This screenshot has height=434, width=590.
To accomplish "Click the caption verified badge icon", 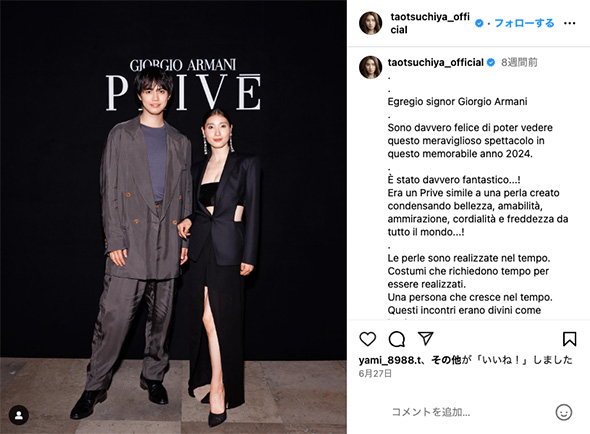I will (491, 62).
